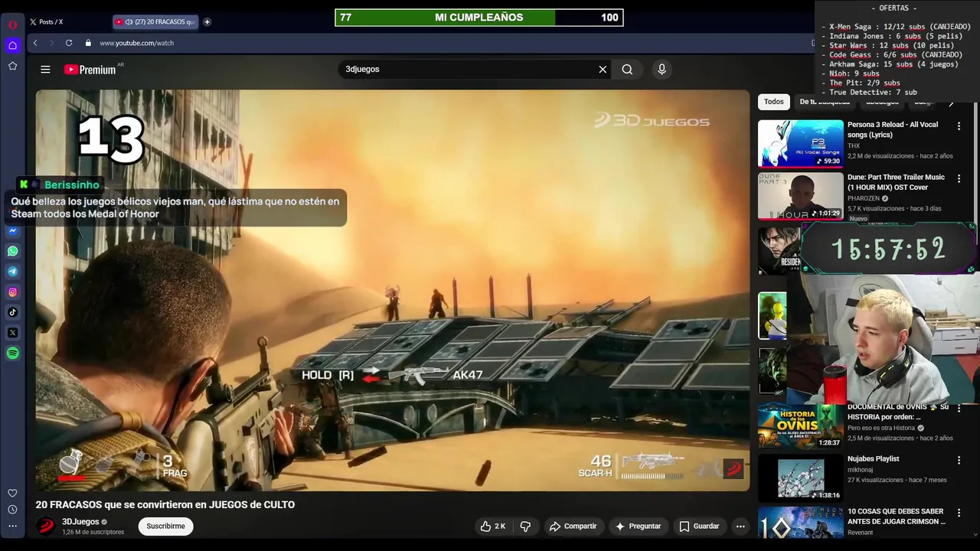The image size is (980, 551).
Task: Start voice search with the microphone
Action: click(661, 69)
